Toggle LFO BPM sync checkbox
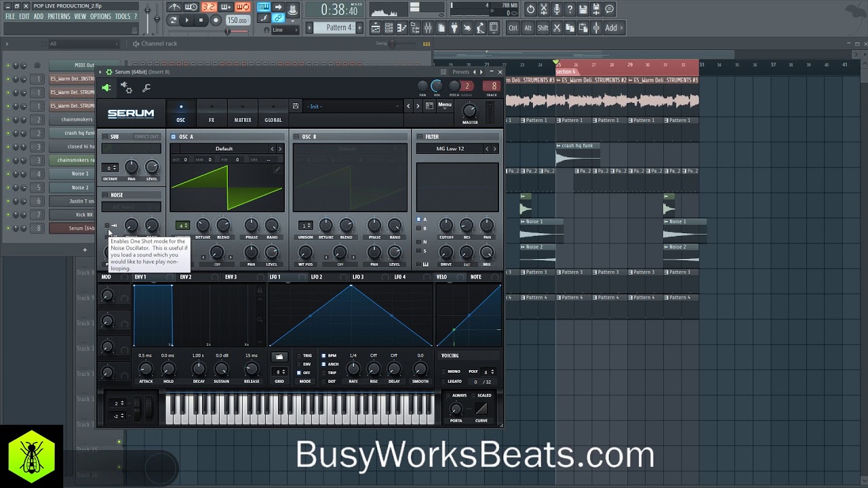 pos(324,355)
